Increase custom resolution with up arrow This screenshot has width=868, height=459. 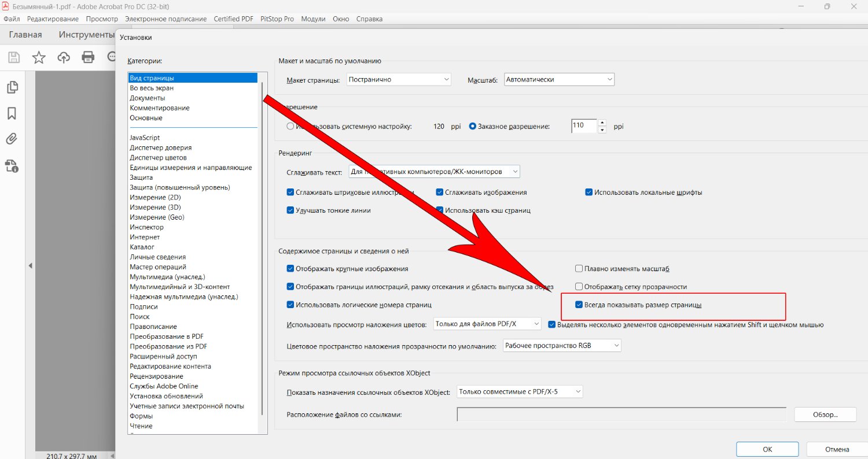point(602,123)
